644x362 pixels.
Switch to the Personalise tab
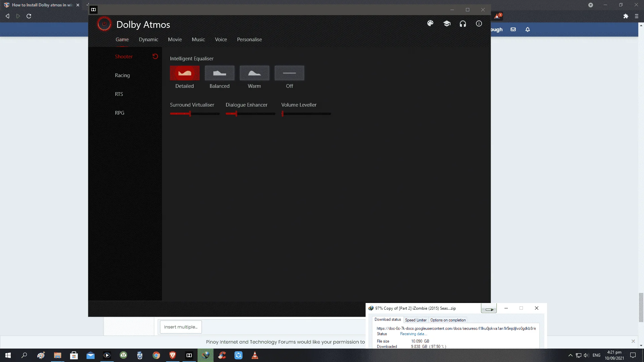[250, 40]
